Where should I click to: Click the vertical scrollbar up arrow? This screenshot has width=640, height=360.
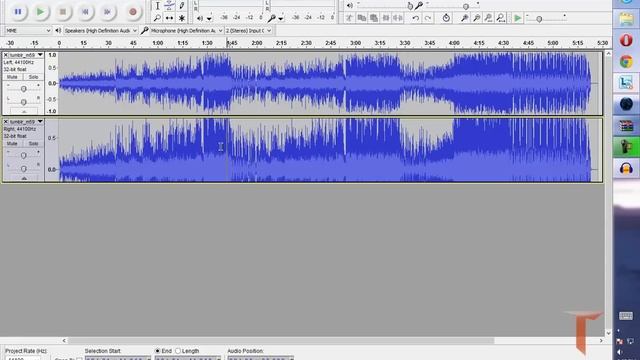609,53
